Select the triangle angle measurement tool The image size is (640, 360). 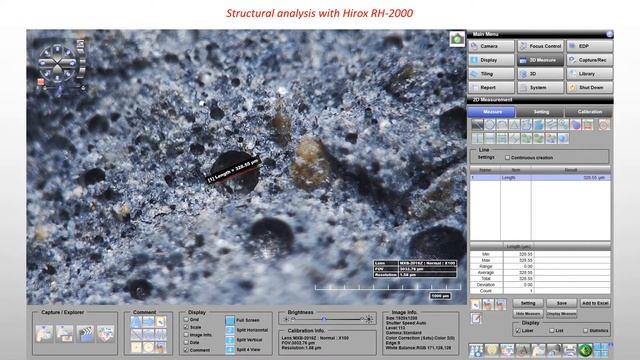(x=514, y=125)
